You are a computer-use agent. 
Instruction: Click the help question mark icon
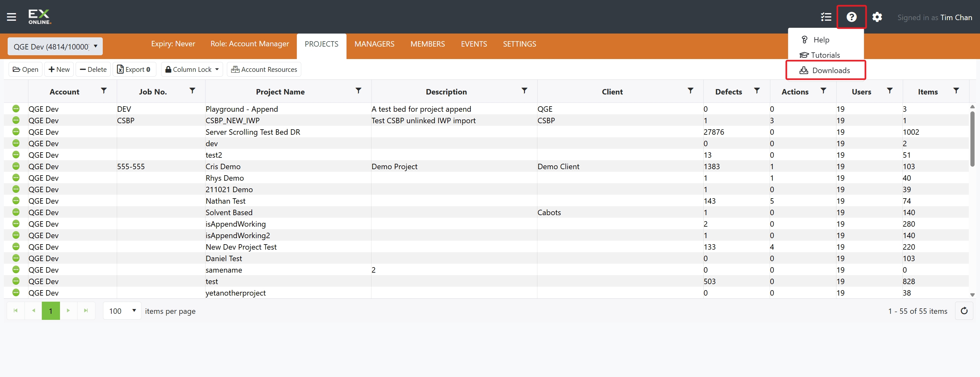click(851, 17)
